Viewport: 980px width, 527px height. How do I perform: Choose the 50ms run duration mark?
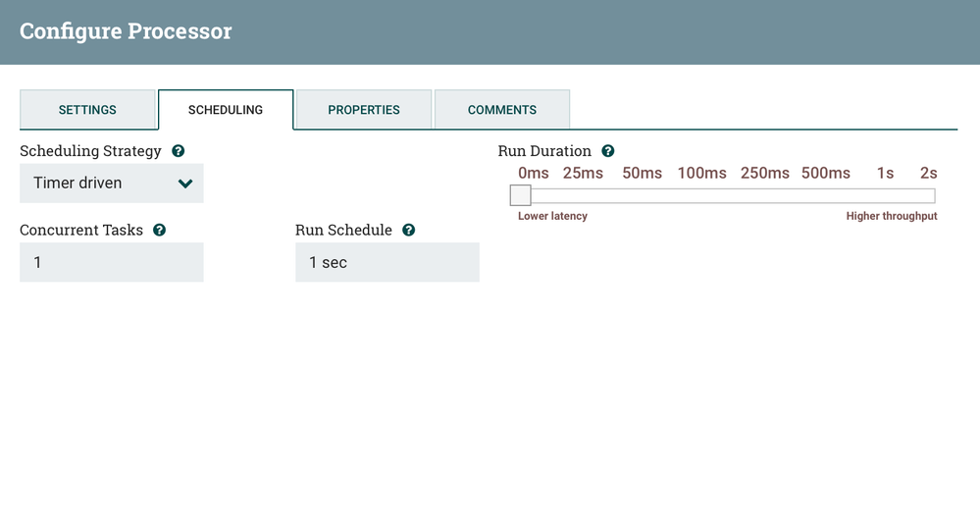point(643,174)
